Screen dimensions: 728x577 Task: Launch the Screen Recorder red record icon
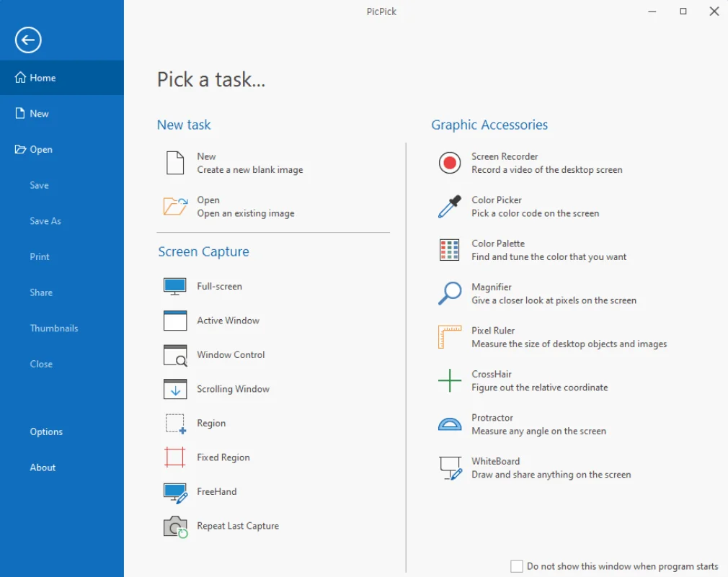coord(450,163)
